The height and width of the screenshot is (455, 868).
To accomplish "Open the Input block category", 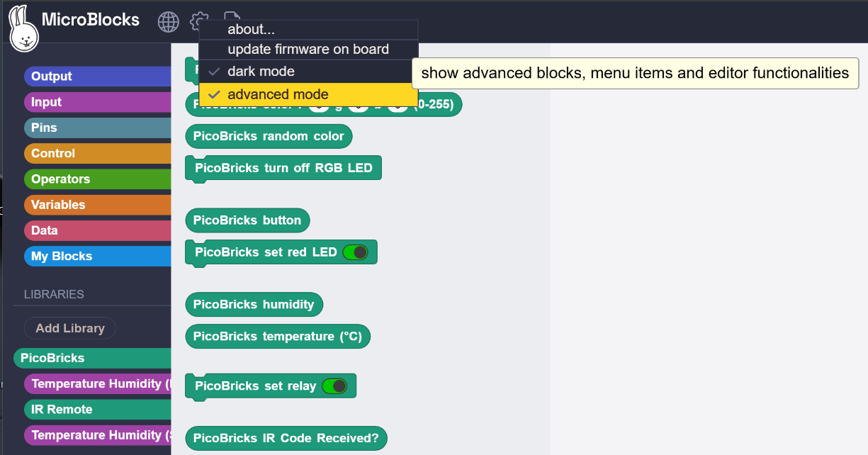I will pos(98,102).
